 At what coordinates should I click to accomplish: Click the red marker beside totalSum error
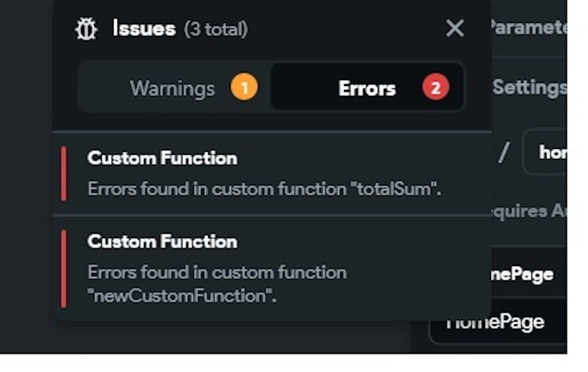(x=64, y=174)
